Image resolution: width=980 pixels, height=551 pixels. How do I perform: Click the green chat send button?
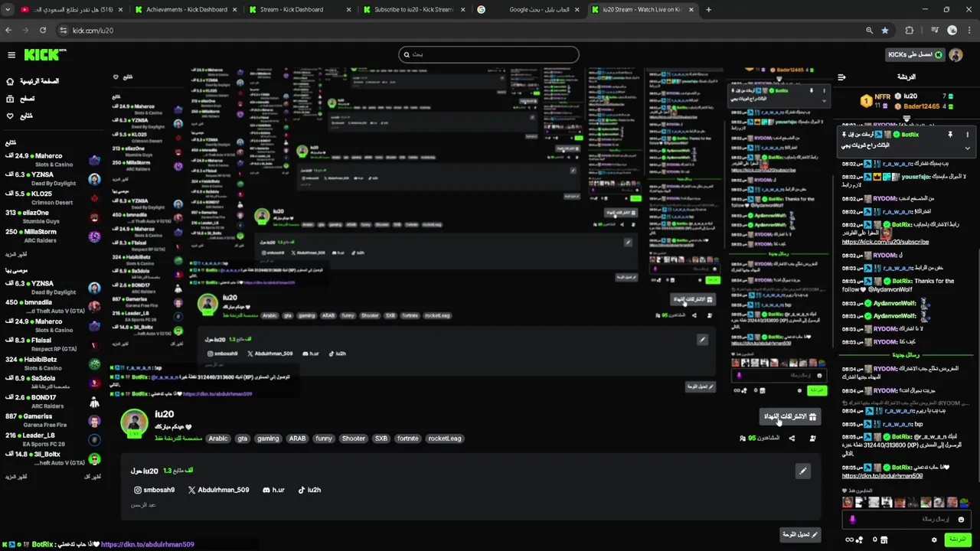pos(957,540)
